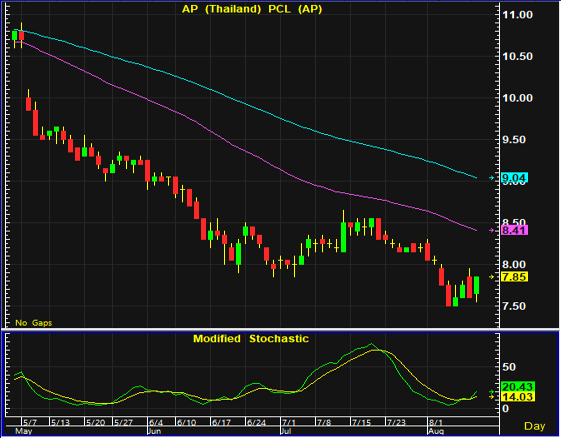Screen dimensions: 561x438
Task: Click the yellow stochastic value 14.03
Action: [x=517, y=396]
